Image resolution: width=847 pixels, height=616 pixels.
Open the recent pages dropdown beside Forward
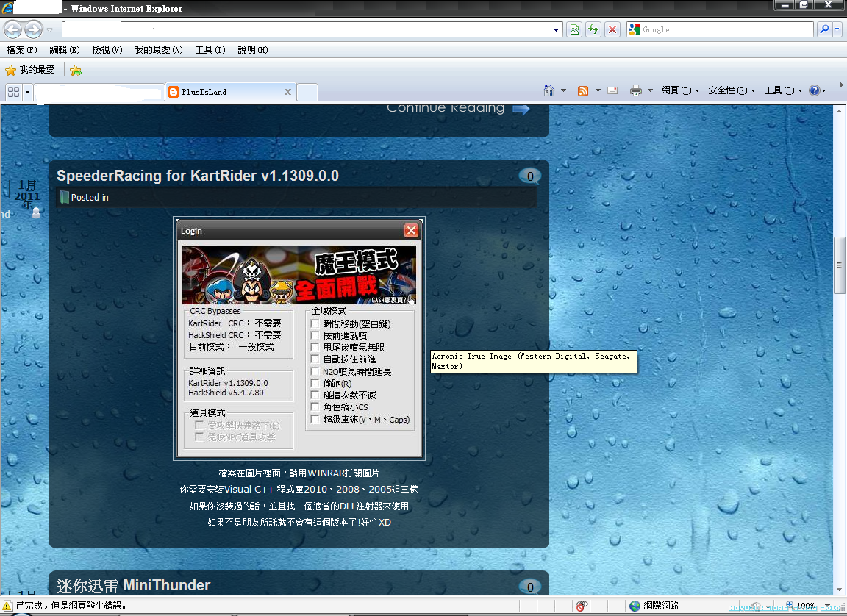[50, 29]
